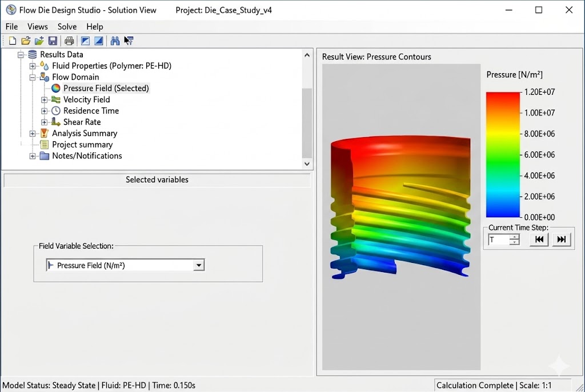The height and width of the screenshot is (392, 585).
Task: Click the tree panel vertical scrollbar thumb
Action: coord(307,123)
